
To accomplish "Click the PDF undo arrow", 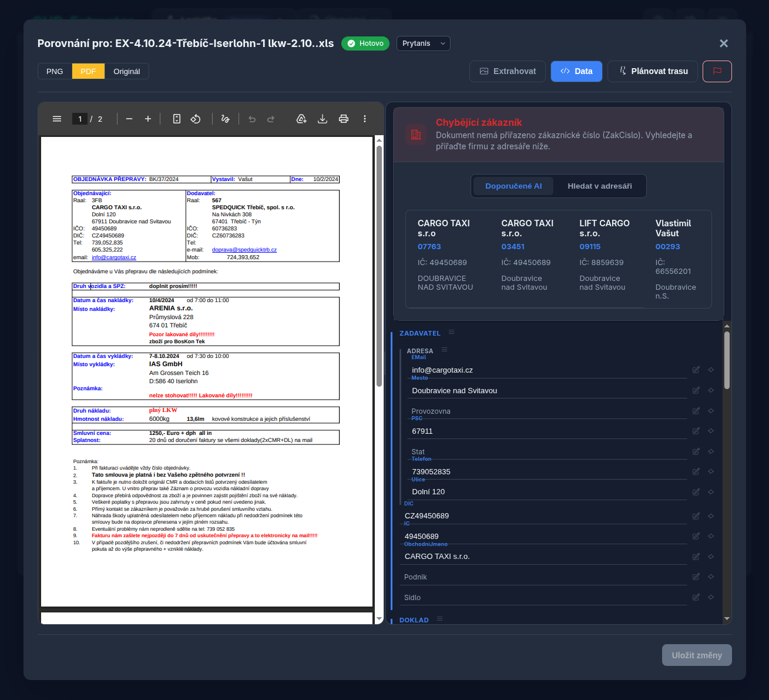I will coord(252,119).
